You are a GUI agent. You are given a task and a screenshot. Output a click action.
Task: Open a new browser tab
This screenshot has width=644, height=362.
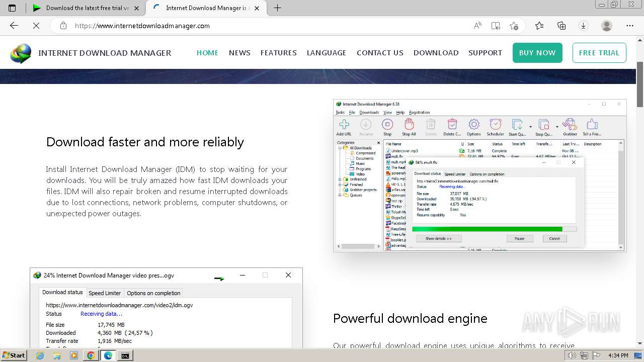click(x=277, y=8)
